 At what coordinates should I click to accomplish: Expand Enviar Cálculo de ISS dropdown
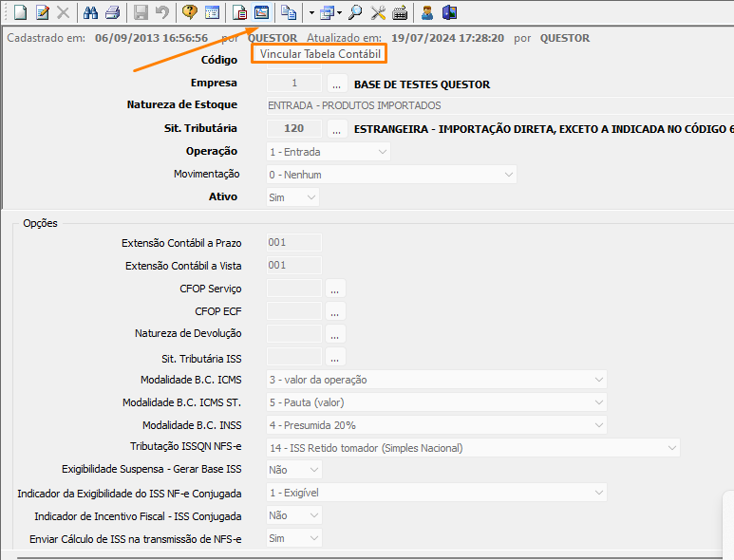tap(313, 538)
